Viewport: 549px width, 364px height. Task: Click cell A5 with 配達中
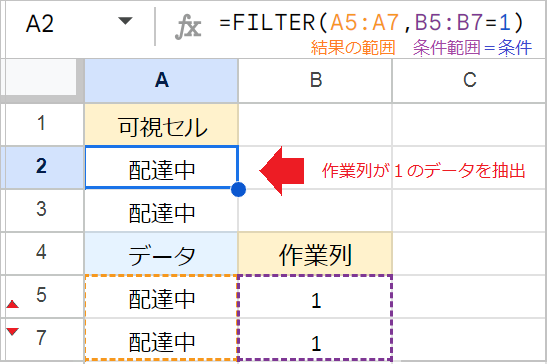(161, 296)
